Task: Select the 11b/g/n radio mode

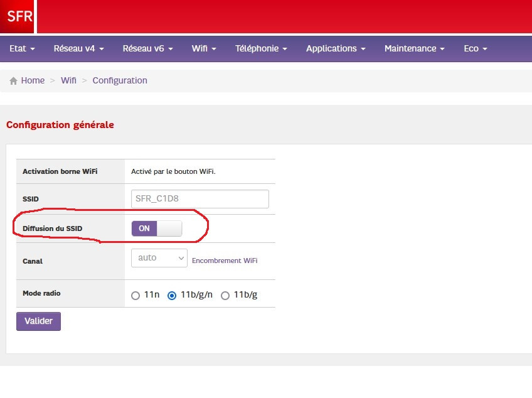Action: 172,296
